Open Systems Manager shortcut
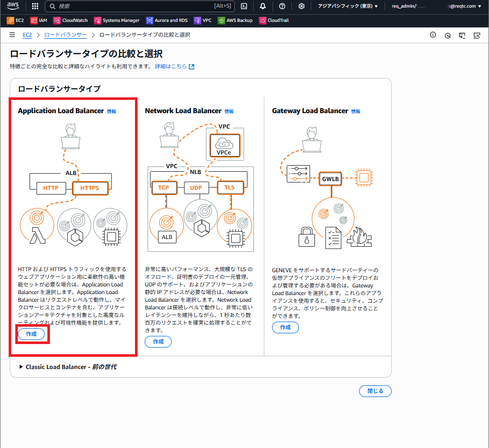The width and height of the screenshot is (489, 448). pyautogui.click(x=117, y=20)
